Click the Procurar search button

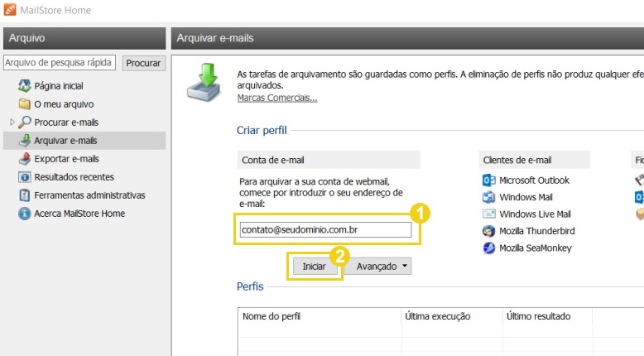click(143, 63)
